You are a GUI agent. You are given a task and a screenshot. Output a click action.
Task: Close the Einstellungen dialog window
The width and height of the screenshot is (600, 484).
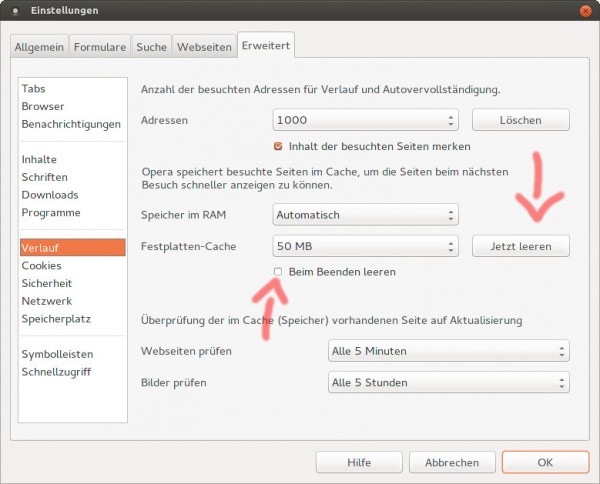pyautogui.click(x=583, y=11)
